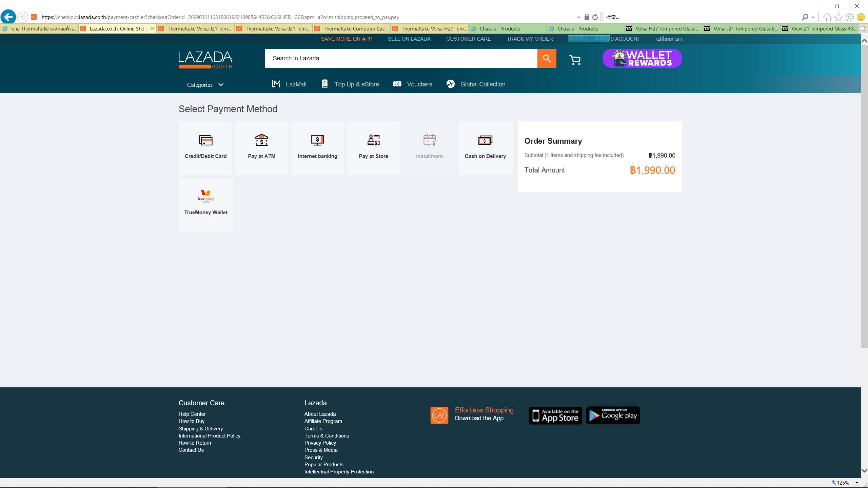Select Internet banking payment
This screenshot has width=868, height=488.
tap(317, 148)
